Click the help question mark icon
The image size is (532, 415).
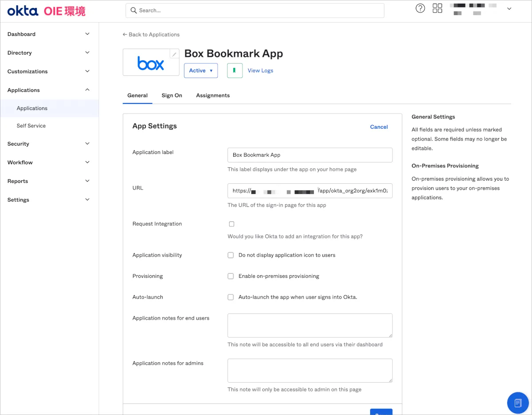(420, 8)
